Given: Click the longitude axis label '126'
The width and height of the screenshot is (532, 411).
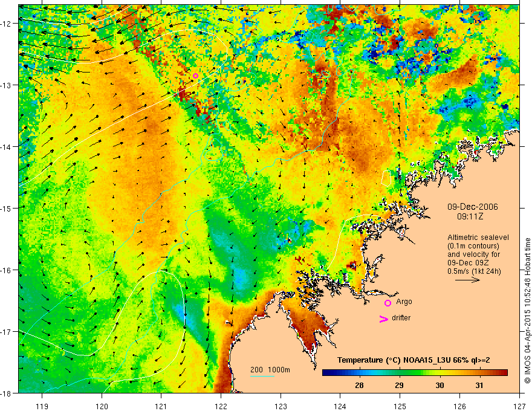Looking at the screenshot, I should pyautogui.click(x=459, y=407).
